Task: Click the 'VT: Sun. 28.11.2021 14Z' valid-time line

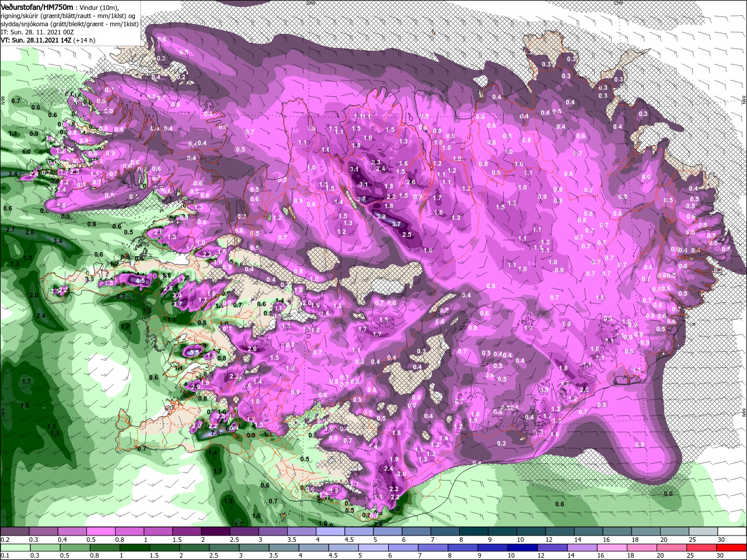Action: click(x=37, y=40)
